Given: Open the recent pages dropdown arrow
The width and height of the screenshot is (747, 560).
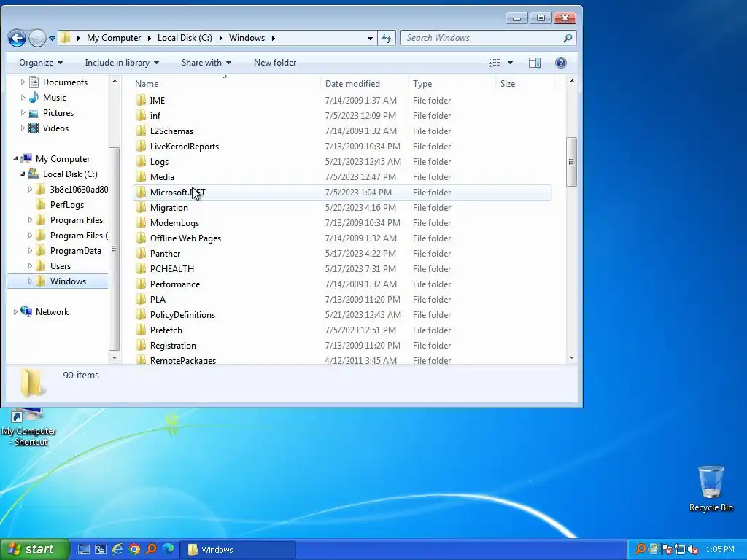Looking at the screenshot, I should pos(52,38).
